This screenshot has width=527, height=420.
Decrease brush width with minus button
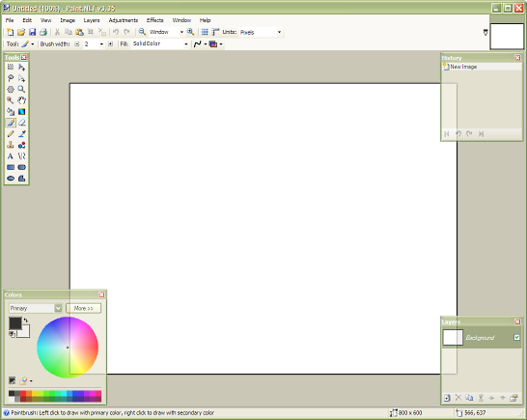[77, 44]
